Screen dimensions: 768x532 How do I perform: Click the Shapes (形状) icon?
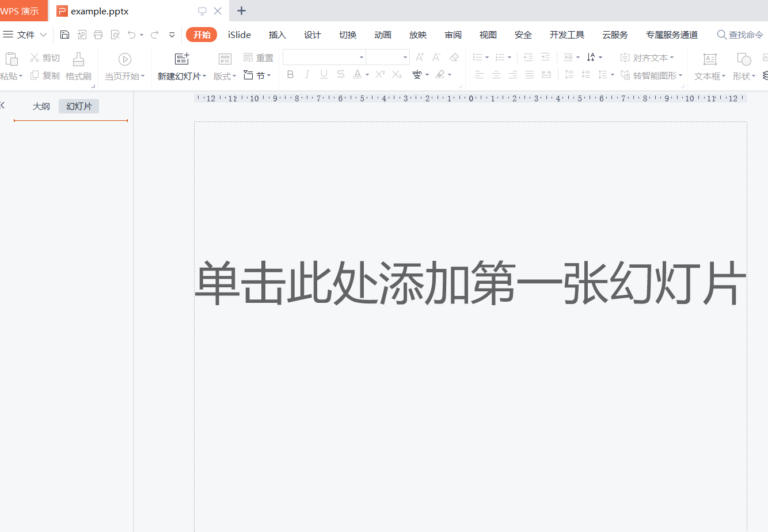744,59
